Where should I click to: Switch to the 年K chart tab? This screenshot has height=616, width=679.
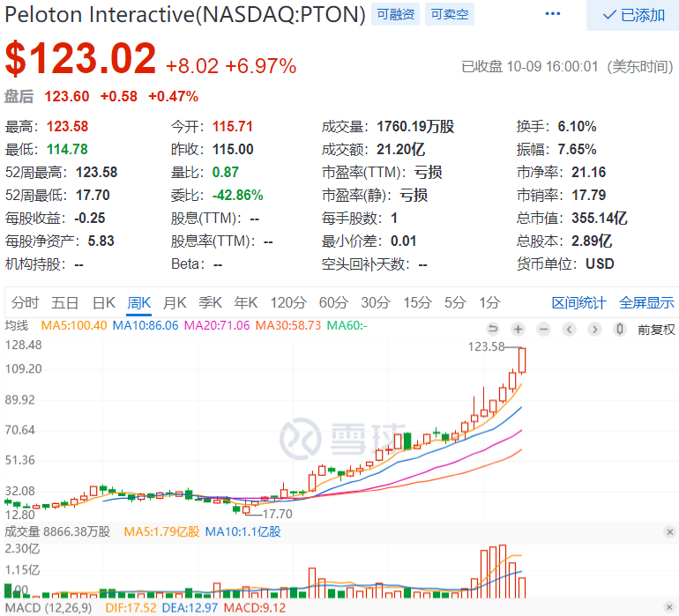(245, 302)
